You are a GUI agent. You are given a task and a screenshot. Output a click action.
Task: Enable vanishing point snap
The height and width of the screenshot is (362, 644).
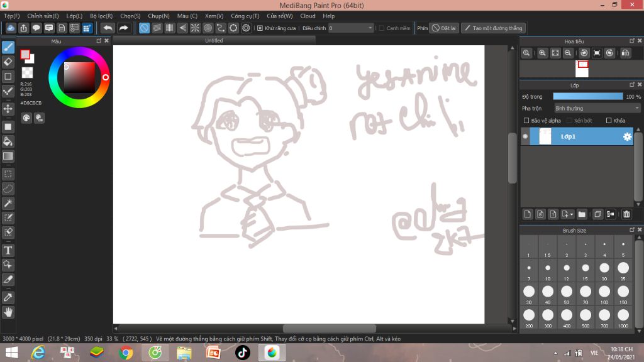tap(182, 28)
